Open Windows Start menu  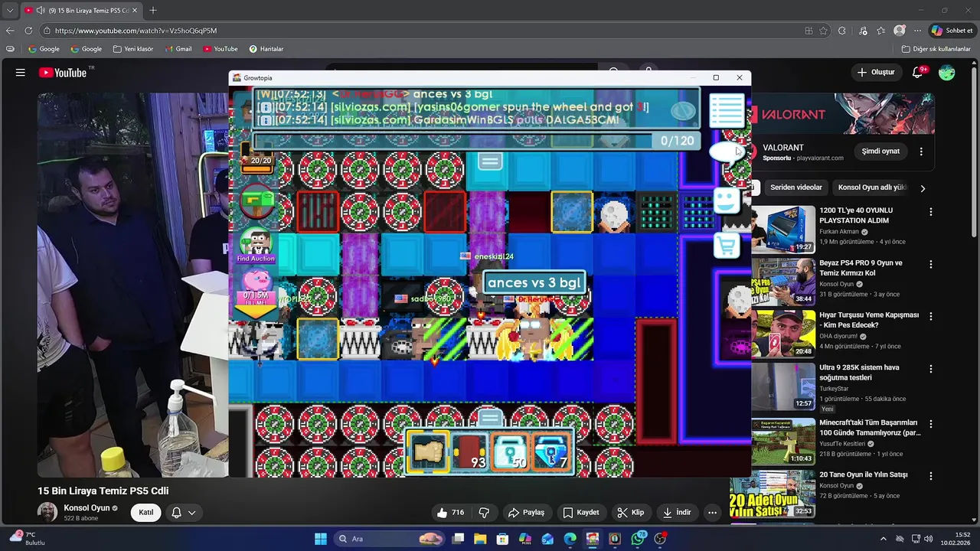320,539
